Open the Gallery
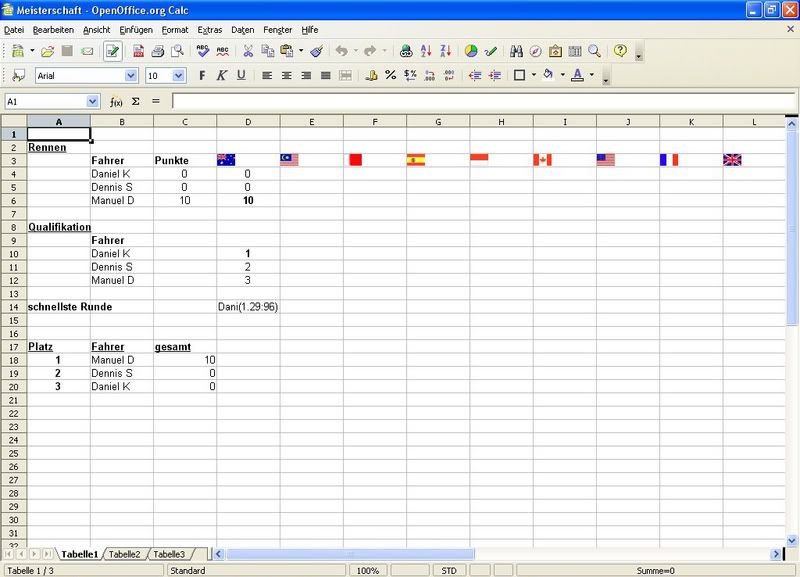800x577 pixels. (x=555, y=51)
